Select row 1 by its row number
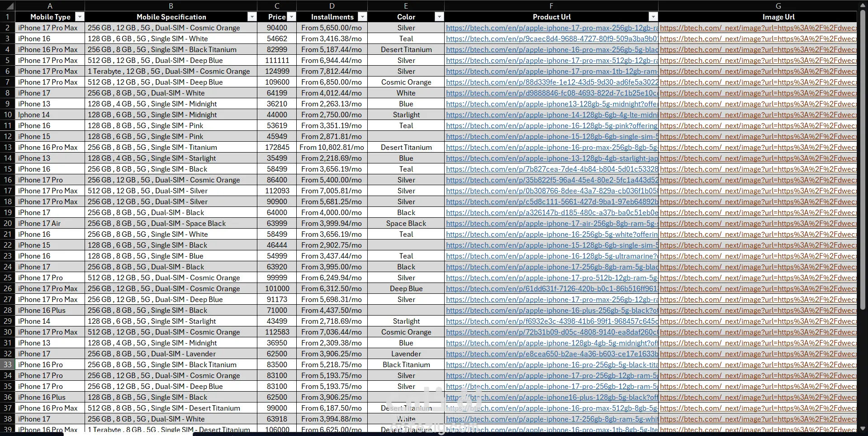This screenshot has width=868, height=436. coord(8,17)
